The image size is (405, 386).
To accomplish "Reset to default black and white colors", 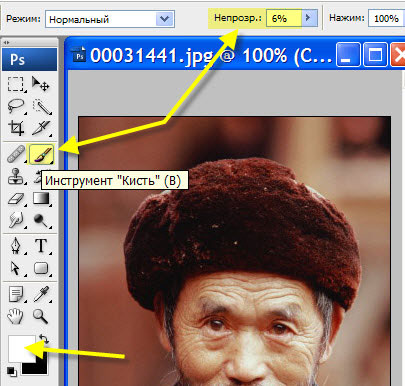I will pyautogui.click(x=11, y=371).
